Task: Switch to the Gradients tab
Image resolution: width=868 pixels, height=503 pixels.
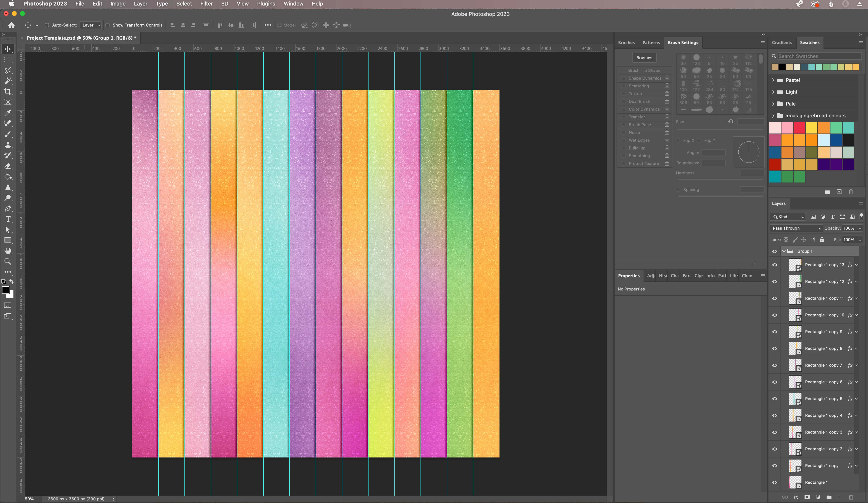Action: [x=781, y=43]
